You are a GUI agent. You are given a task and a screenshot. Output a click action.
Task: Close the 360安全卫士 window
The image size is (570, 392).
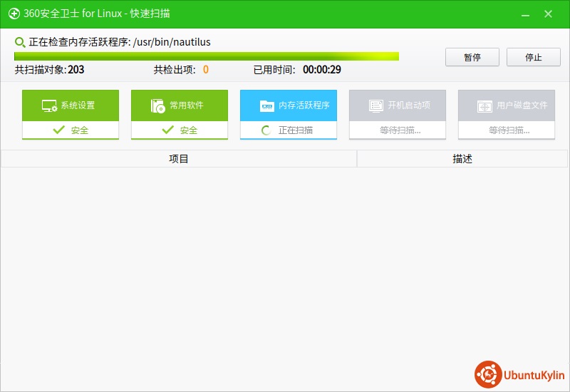pyautogui.click(x=548, y=14)
